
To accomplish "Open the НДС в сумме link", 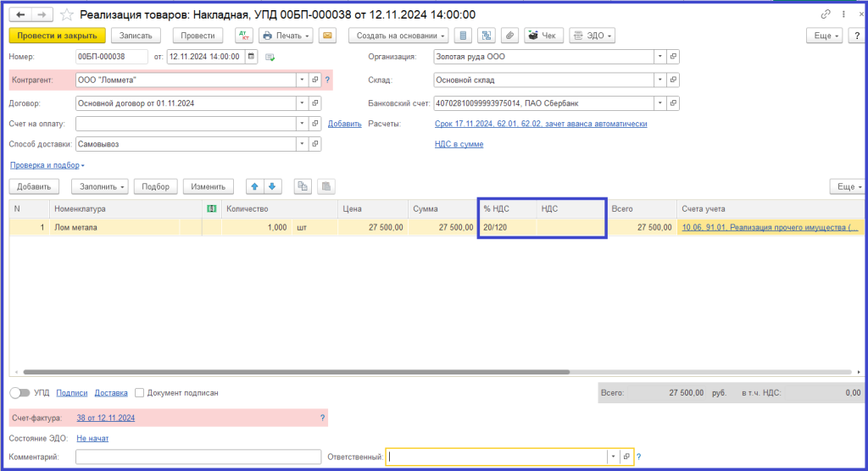I will pyautogui.click(x=459, y=144).
